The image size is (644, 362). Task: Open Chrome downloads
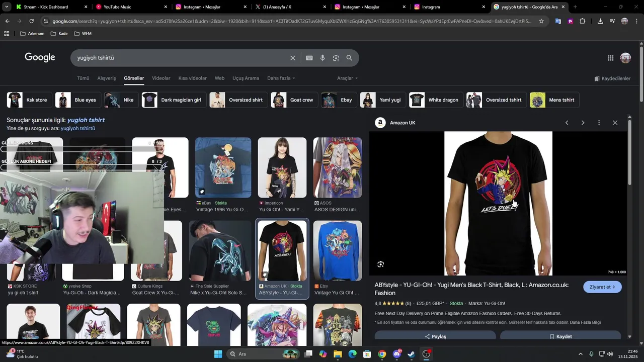(x=600, y=21)
